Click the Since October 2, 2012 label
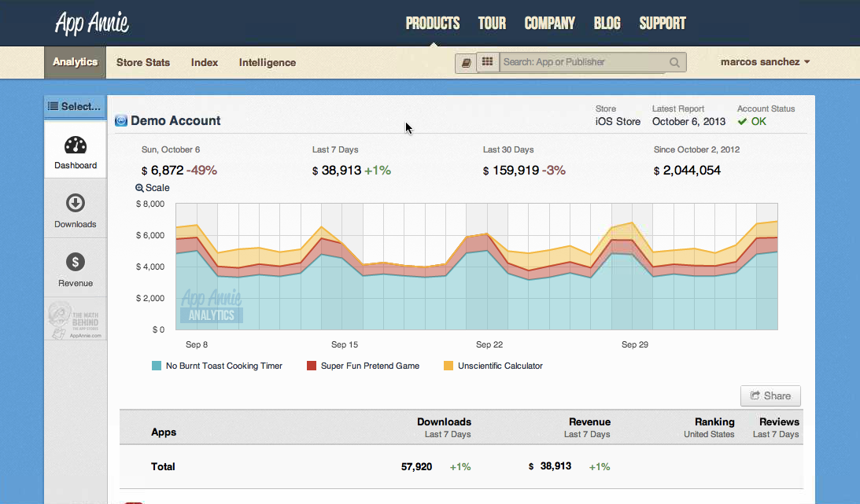Viewport: 860px width, 504px height. click(696, 149)
